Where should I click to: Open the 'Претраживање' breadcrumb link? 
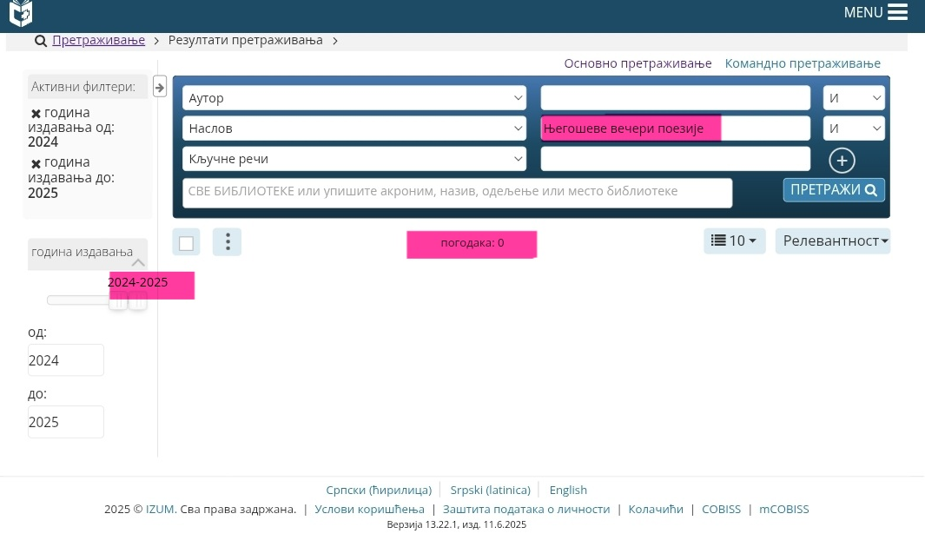(97, 41)
